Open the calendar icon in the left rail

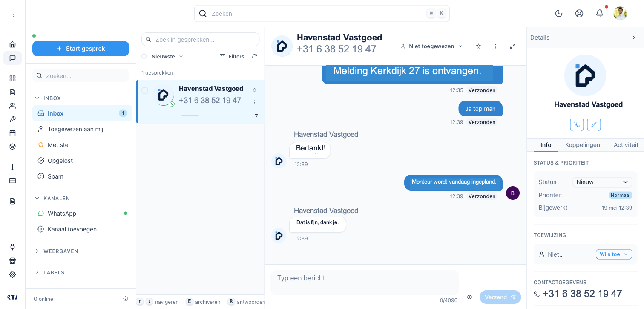coord(12,133)
